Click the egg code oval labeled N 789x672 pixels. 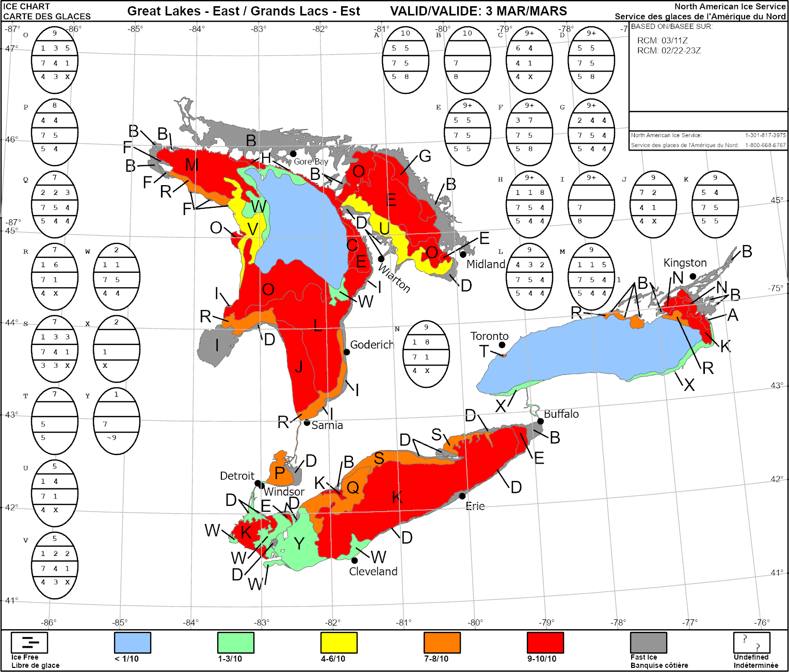coord(426,354)
